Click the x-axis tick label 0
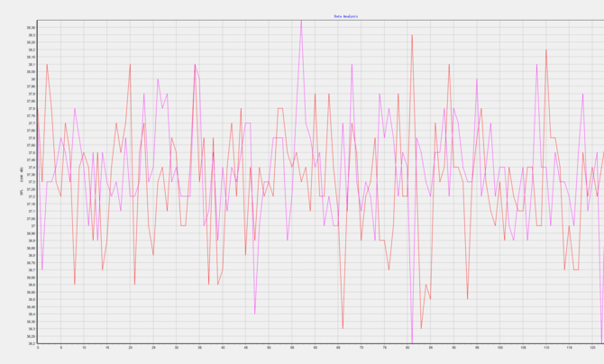The height and width of the screenshot is (364, 604). click(38, 349)
